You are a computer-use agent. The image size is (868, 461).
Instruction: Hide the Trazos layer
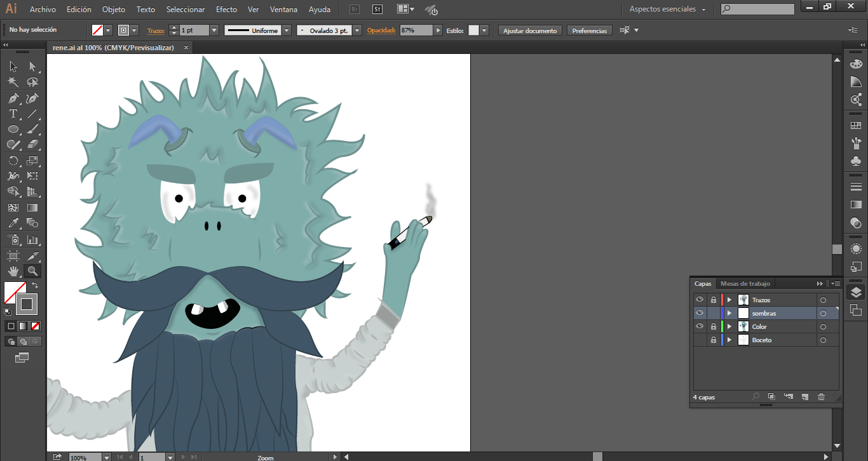click(x=700, y=300)
